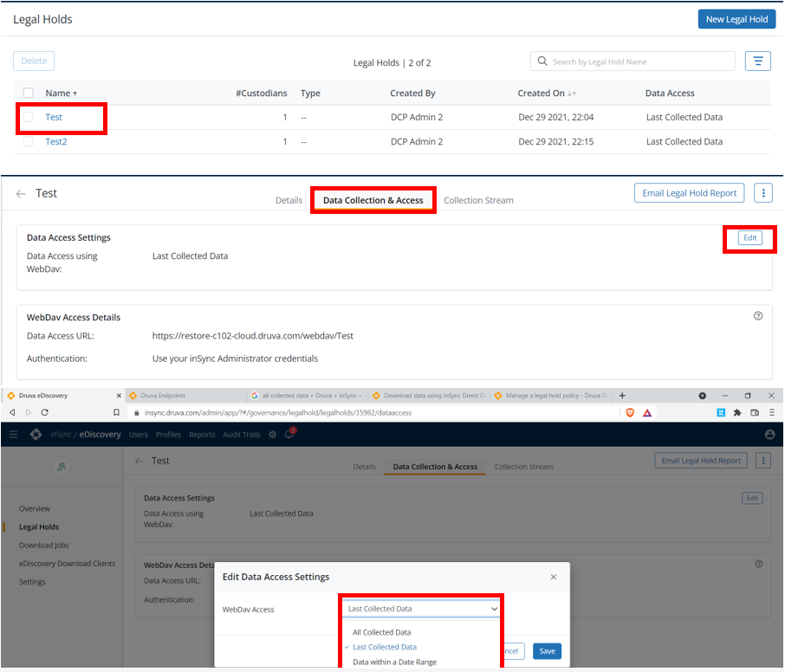Check the box for the Test2 row
This screenshot has width=785, height=672.
[x=29, y=142]
